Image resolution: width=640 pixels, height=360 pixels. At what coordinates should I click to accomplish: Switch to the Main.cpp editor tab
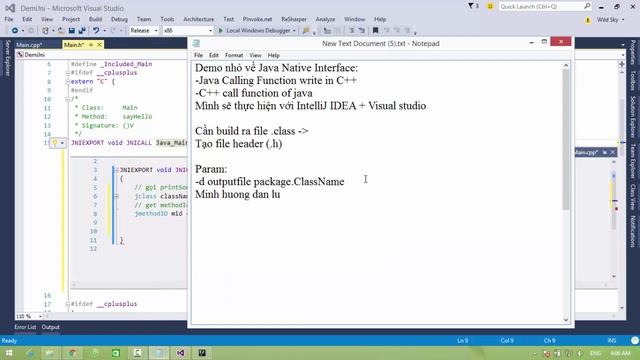(x=29, y=45)
